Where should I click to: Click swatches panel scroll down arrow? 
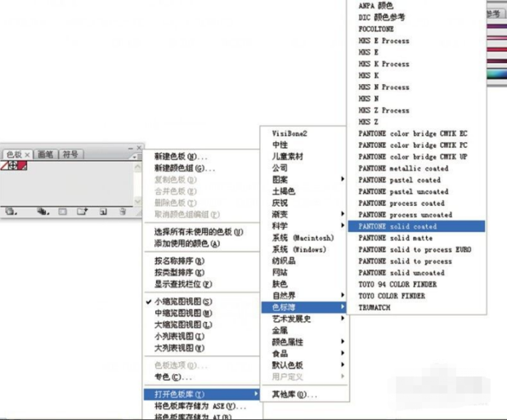tap(137, 202)
